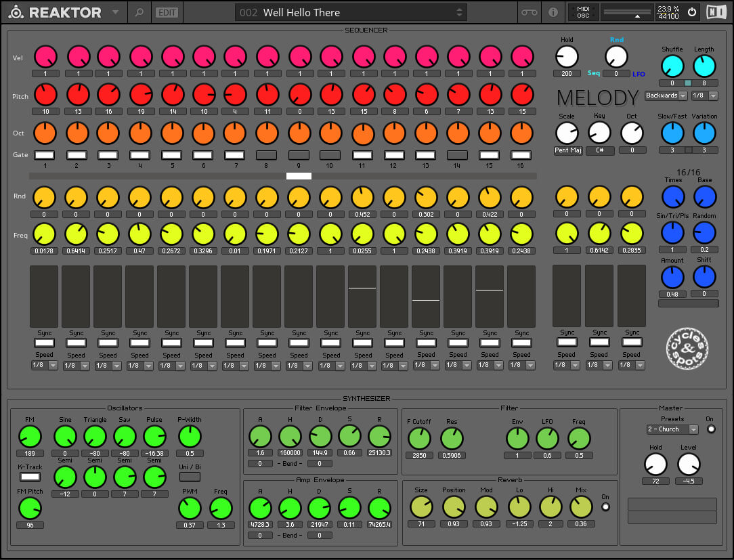Click the Filter Envelope Bend value field left
This screenshot has width=734, height=560.
[260, 464]
